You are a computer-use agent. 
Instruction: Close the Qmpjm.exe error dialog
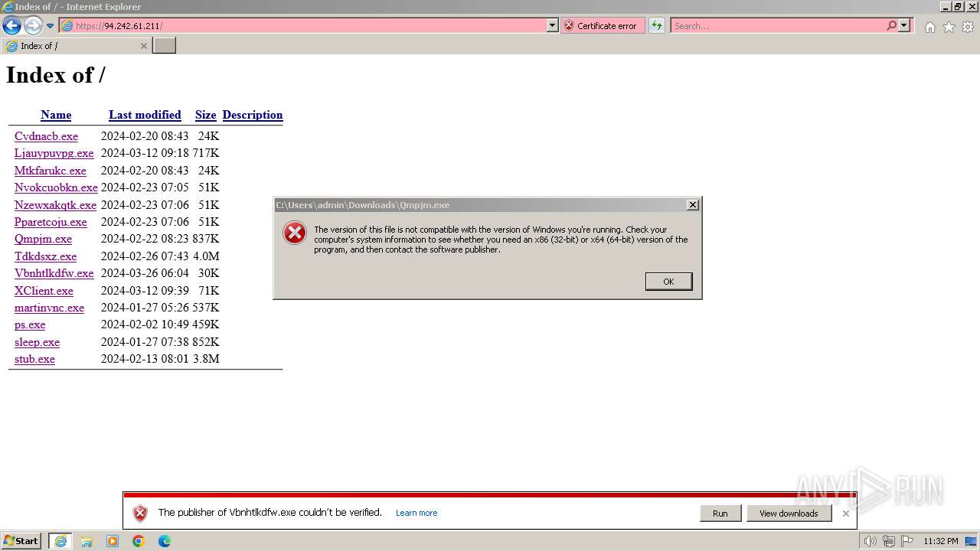(692, 205)
